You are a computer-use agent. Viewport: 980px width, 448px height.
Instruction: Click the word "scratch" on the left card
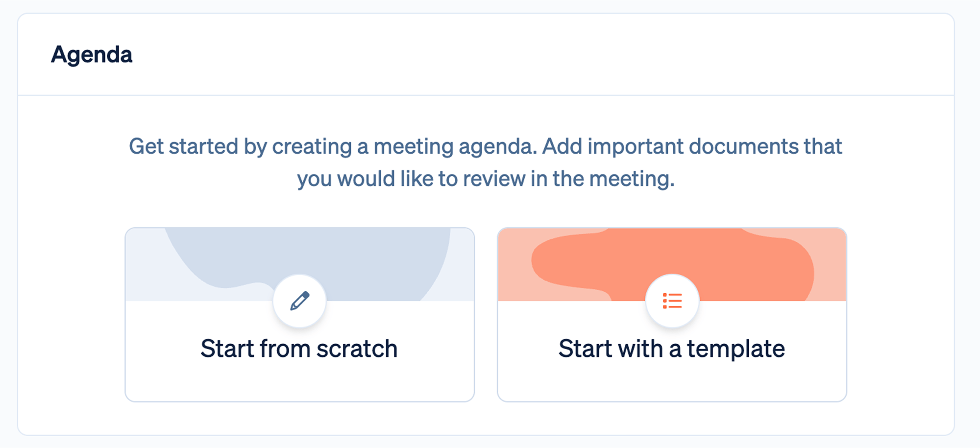tap(357, 349)
